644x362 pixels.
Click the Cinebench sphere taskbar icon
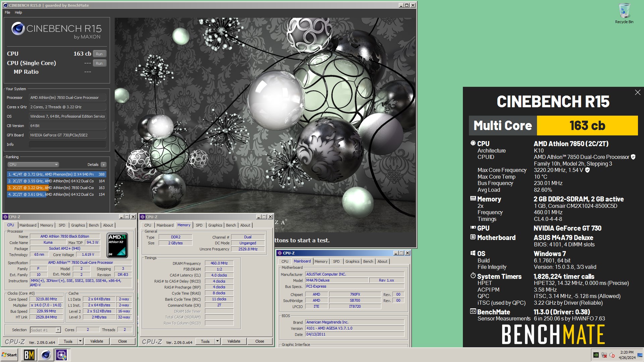(46, 355)
